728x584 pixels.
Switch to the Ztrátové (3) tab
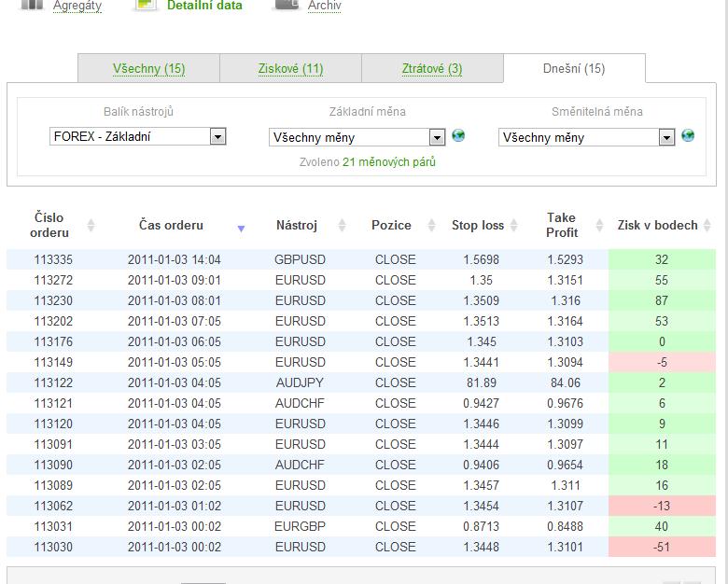432,69
